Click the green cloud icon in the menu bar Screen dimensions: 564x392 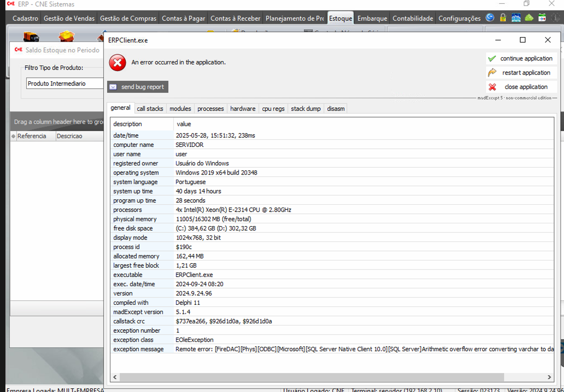[529, 18]
